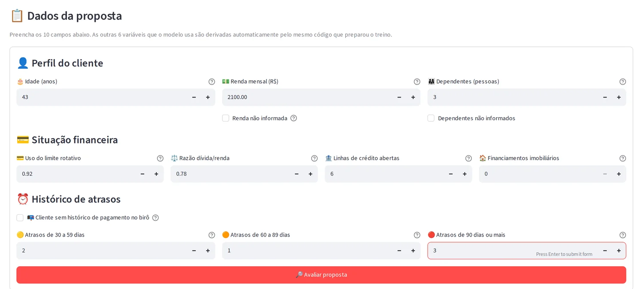Increase Atrasos de 90 dias ou mais
The height and width of the screenshot is (289, 644).
tap(619, 251)
